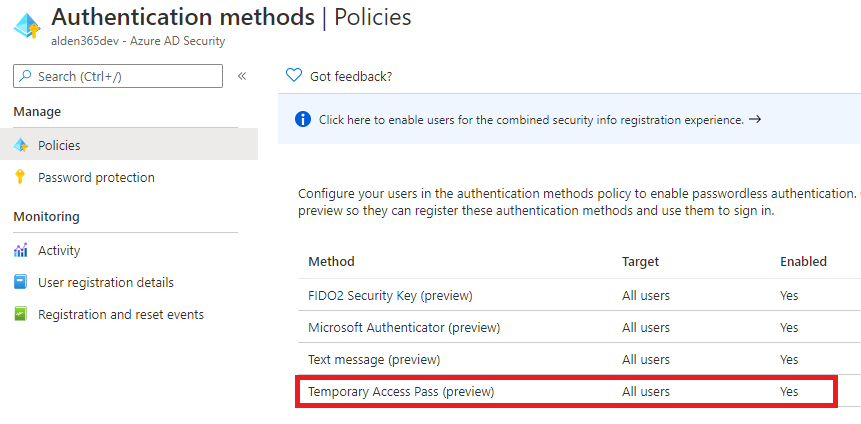Click the Policies icon in sidebar

tap(21, 145)
